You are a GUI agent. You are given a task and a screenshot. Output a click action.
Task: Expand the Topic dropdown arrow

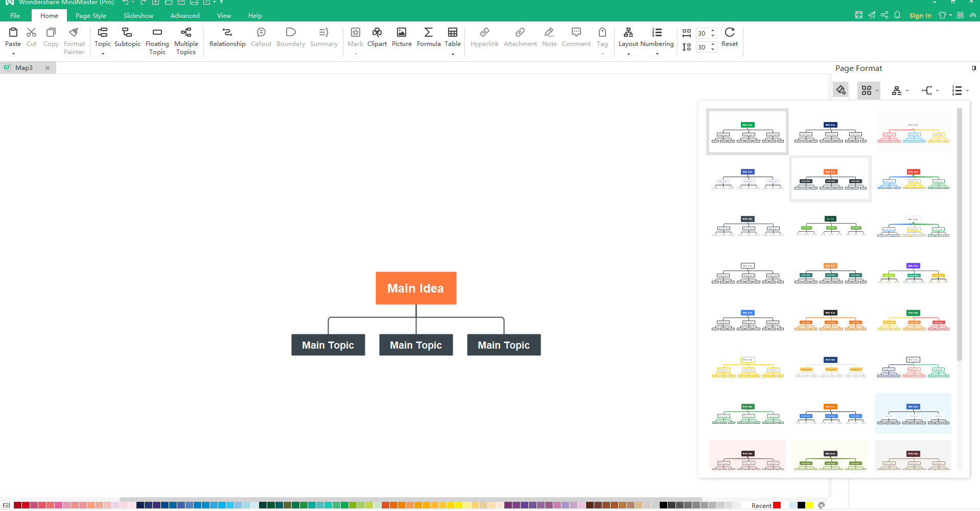click(x=103, y=54)
